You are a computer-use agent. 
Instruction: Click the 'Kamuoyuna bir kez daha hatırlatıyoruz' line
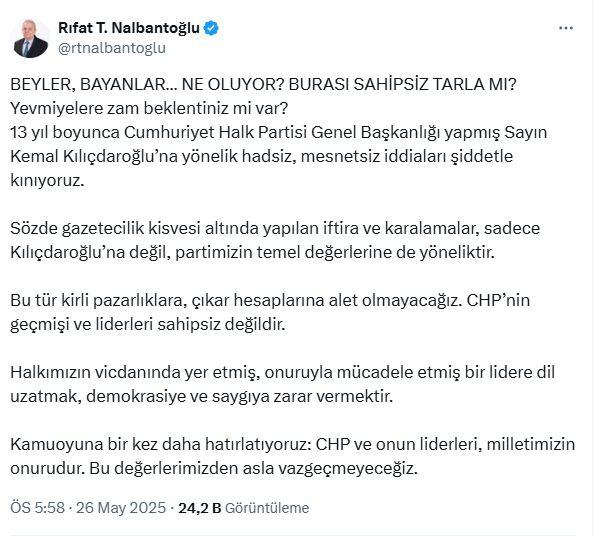point(292,444)
